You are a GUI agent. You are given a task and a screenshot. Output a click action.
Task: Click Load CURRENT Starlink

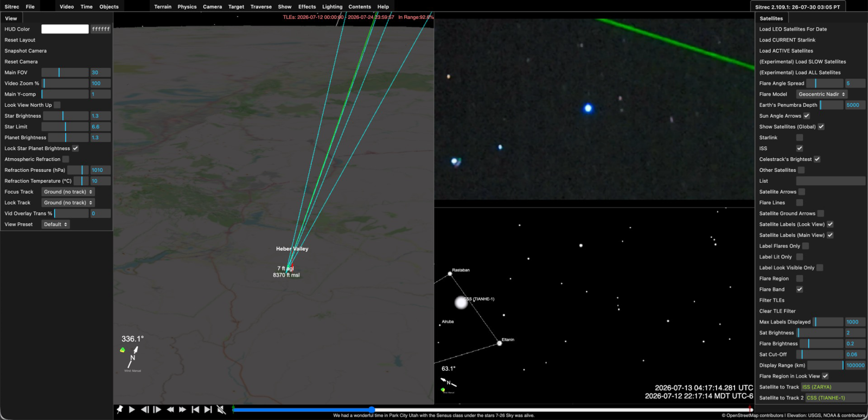pos(787,40)
